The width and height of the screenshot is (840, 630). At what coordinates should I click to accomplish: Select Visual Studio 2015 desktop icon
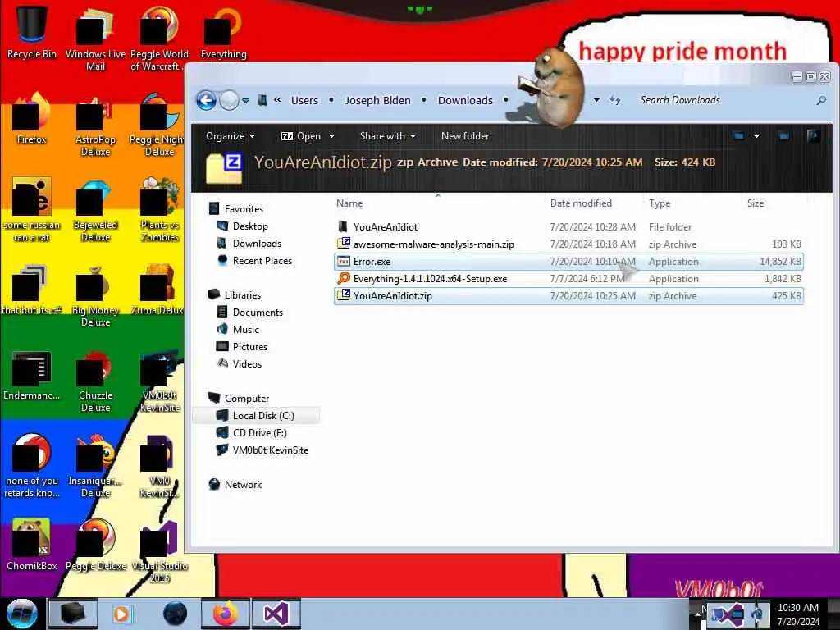coord(160,550)
